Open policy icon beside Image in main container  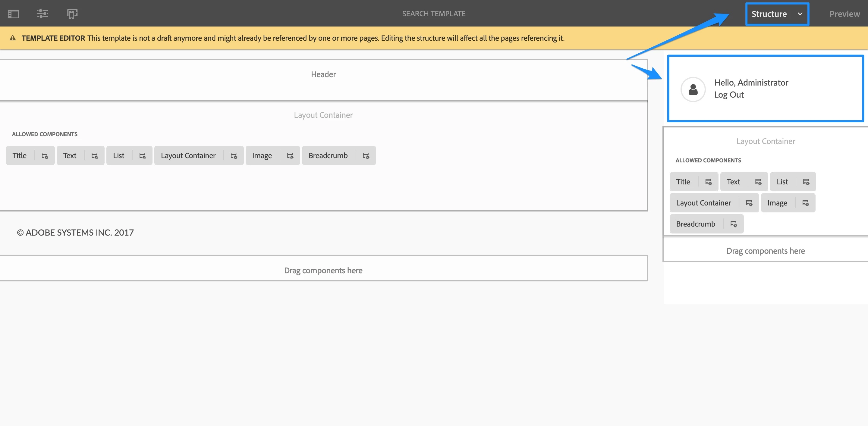pos(290,155)
